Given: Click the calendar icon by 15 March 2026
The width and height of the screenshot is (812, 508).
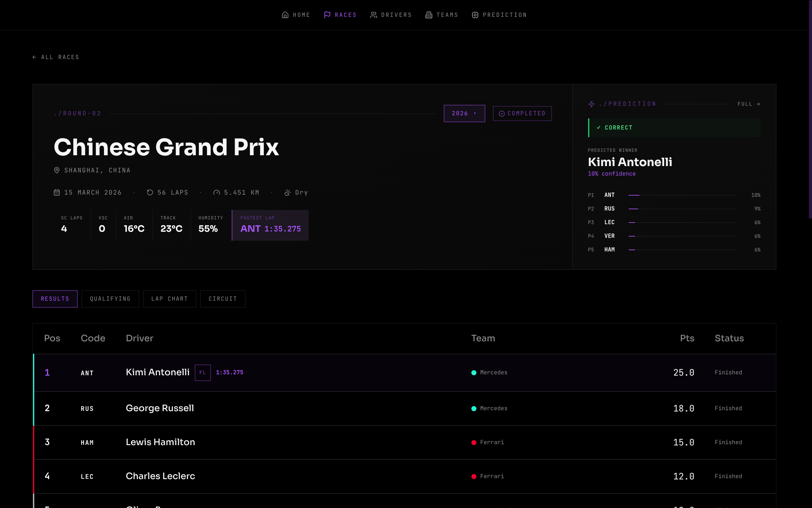Looking at the screenshot, I should pos(57,192).
